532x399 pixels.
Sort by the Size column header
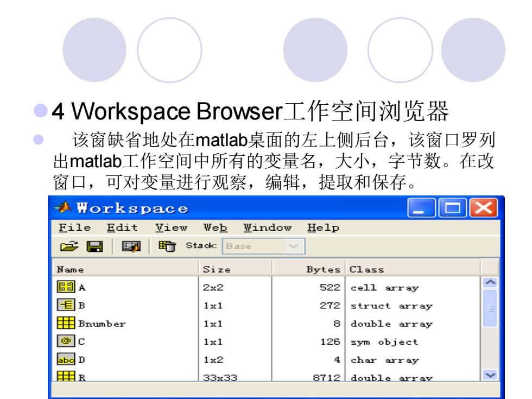(x=235, y=269)
